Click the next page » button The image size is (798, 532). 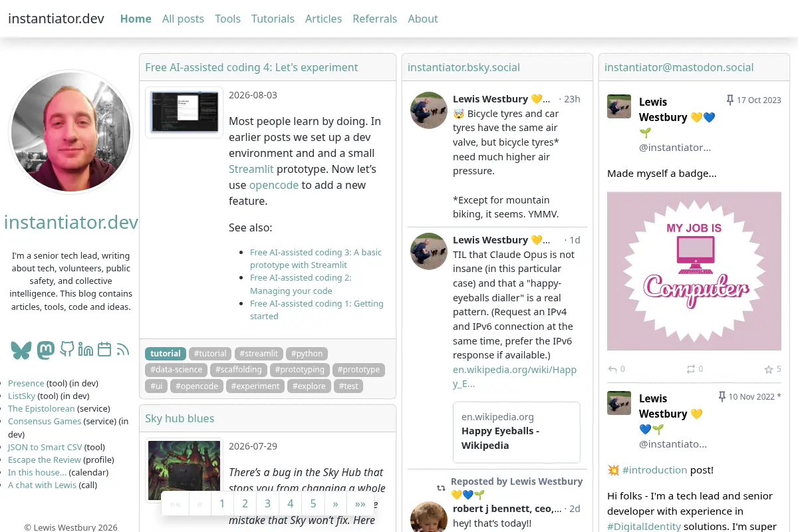[x=336, y=504]
